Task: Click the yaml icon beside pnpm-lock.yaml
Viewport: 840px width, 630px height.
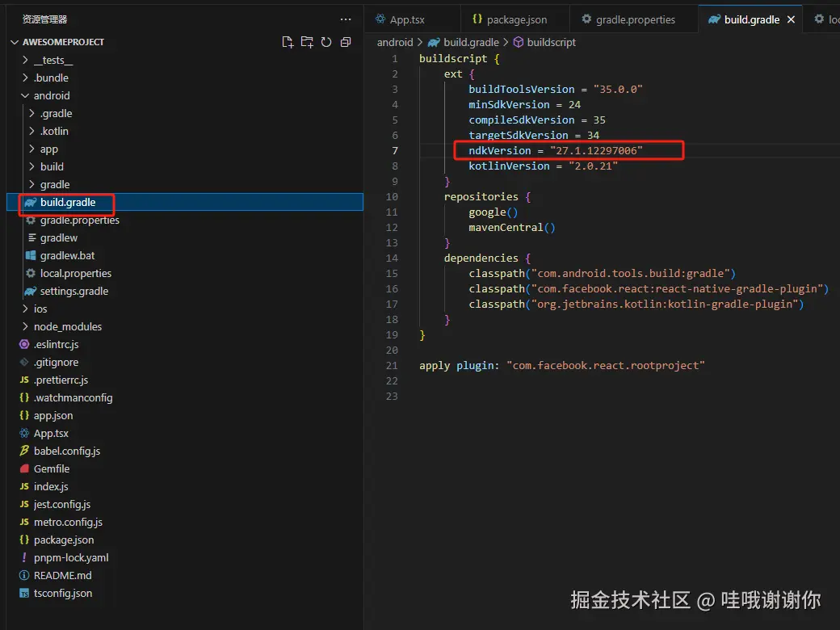Action: tap(24, 557)
